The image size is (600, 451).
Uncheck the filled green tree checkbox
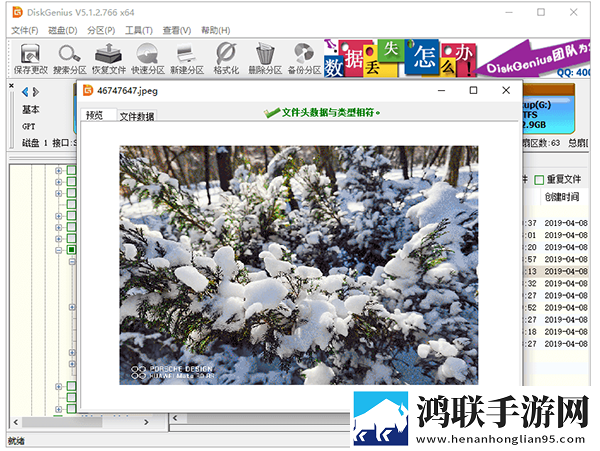72,250
